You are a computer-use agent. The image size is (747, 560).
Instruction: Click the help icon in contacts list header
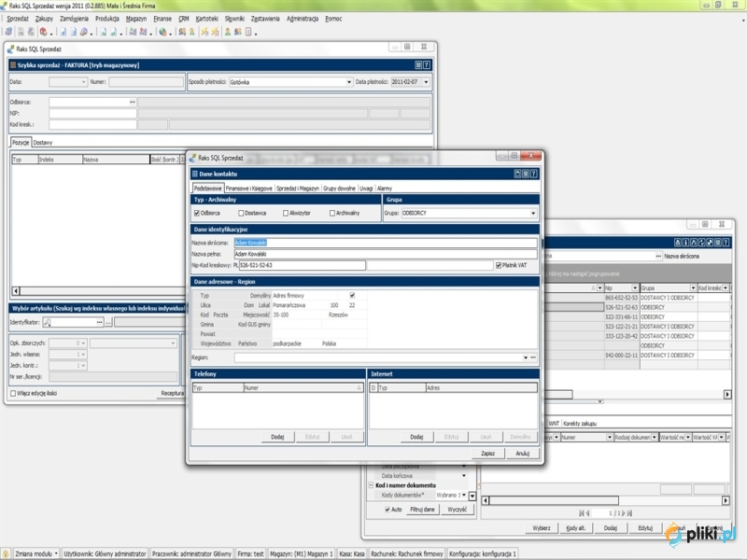coord(726,243)
